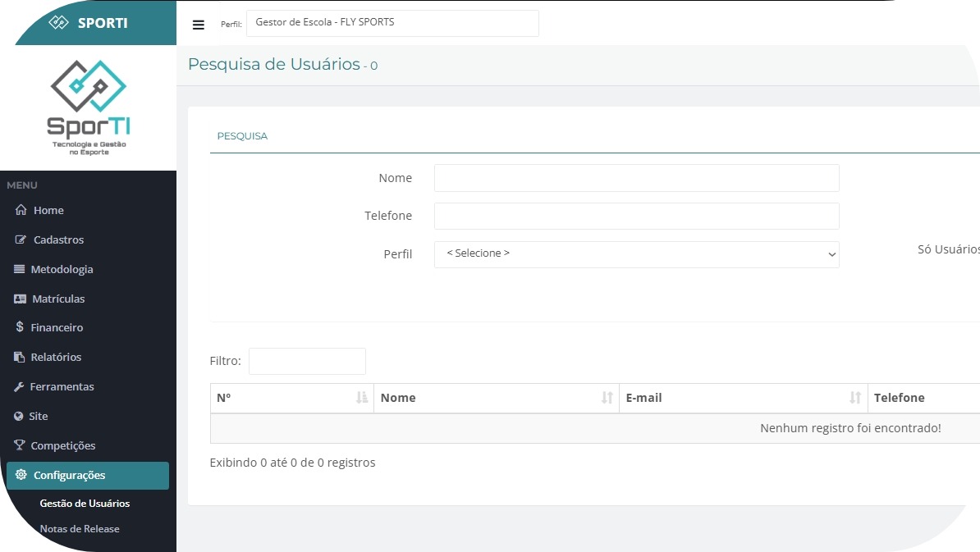Screen dimensions: 980x552
Task: Click the hamburger menu toggle icon
Action: (x=199, y=25)
